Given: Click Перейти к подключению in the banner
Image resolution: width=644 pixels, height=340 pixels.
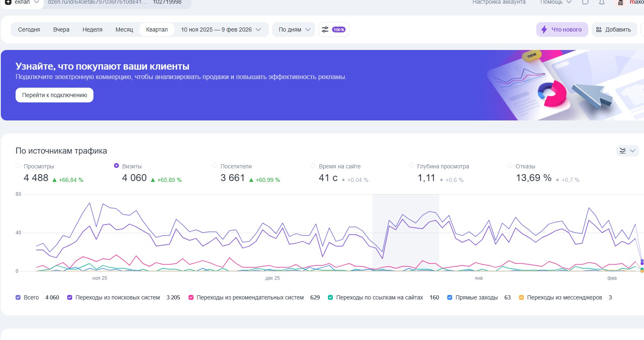Looking at the screenshot, I should 55,95.
